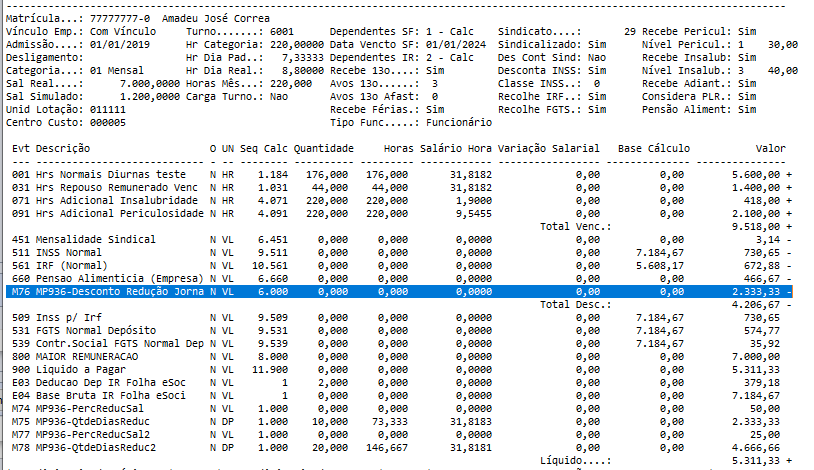
Task: Click the Centro Custo value 000005
Action: (x=108, y=123)
